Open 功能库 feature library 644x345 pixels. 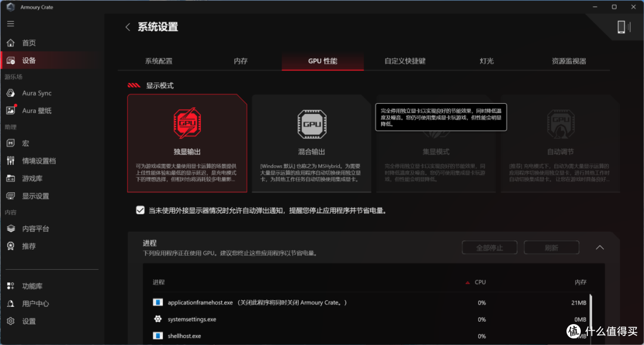pos(32,286)
